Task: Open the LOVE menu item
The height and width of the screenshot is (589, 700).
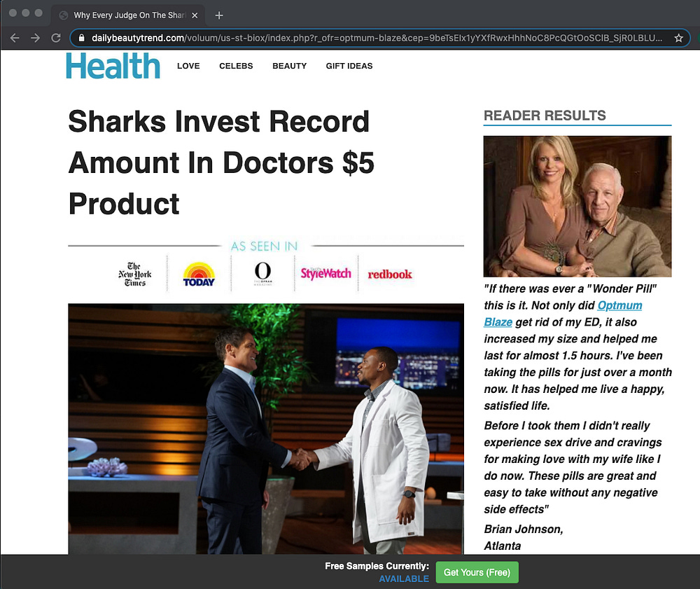Action: [188, 66]
